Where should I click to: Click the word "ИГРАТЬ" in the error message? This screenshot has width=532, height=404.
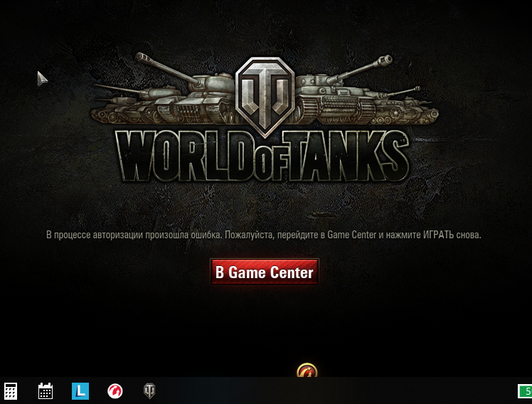pos(442,235)
